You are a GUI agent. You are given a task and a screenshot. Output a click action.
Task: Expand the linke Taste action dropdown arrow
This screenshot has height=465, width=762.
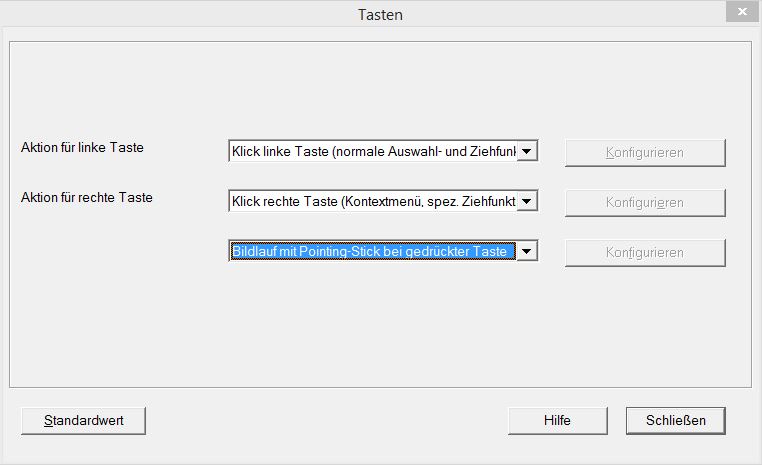coord(528,152)
